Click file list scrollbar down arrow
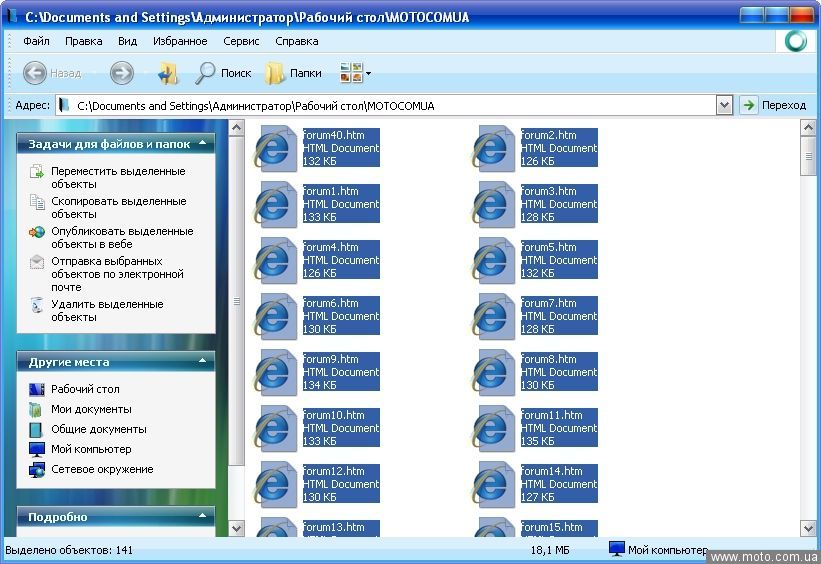 point(808,528)
